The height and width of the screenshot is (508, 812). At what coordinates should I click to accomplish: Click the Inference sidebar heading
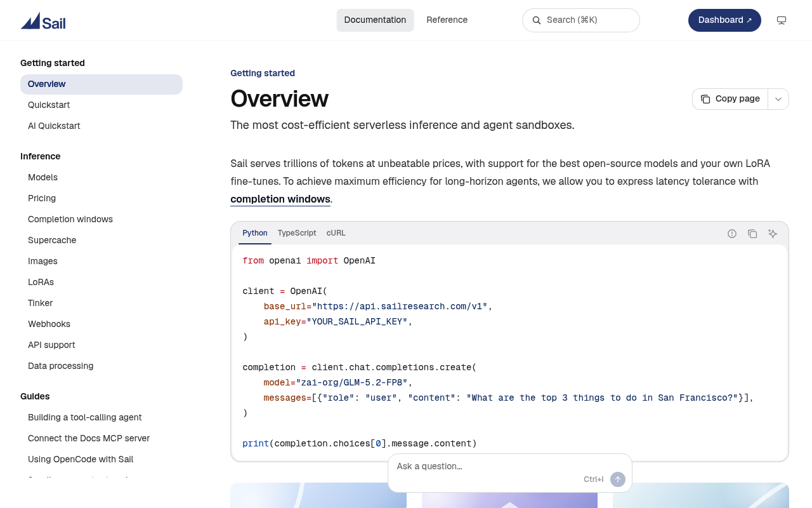(41, 156)
